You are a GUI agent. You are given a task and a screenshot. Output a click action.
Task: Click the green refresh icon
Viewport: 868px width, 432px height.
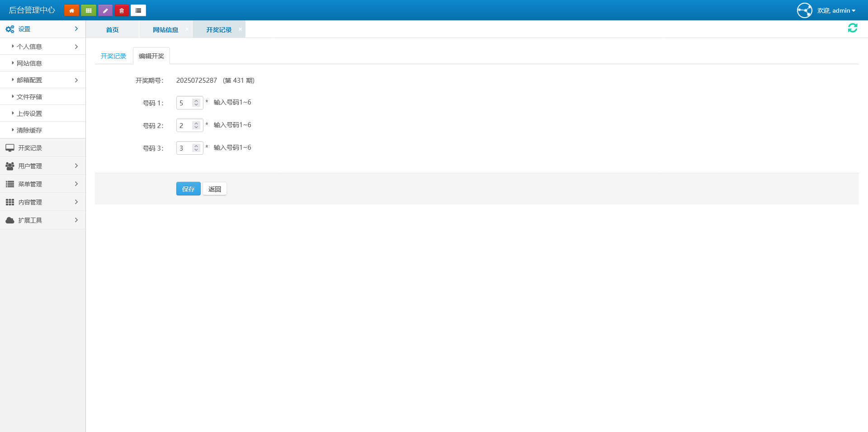coord(853,28)
